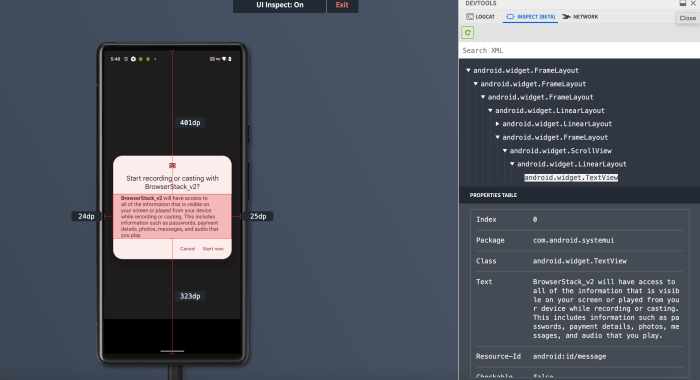Click the 25dp measurement label
The image size is (700, 380).
tap(258, 216)
